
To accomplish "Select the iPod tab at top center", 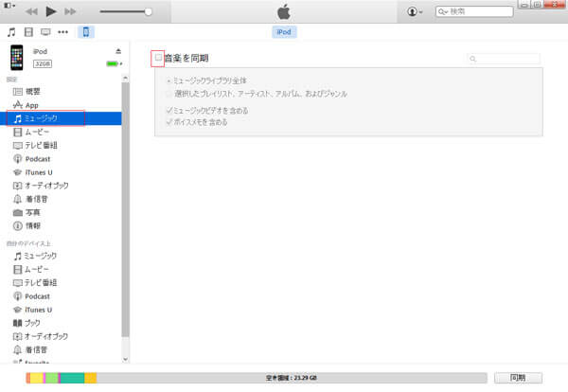I will pos(284,32).
